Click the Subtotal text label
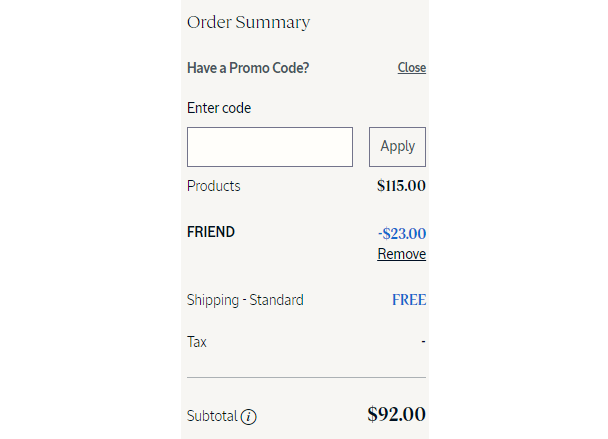608x439 pixels. (x=212, y=416)
